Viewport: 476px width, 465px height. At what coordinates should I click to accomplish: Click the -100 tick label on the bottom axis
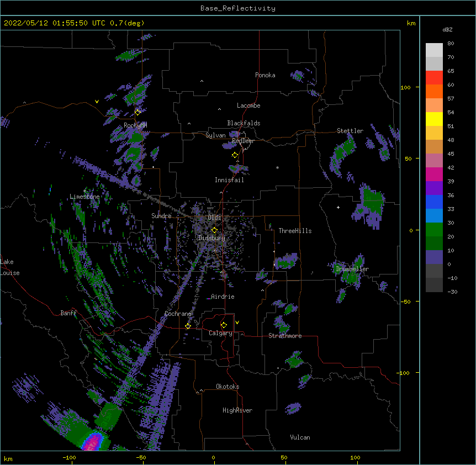tap(69, 457)
